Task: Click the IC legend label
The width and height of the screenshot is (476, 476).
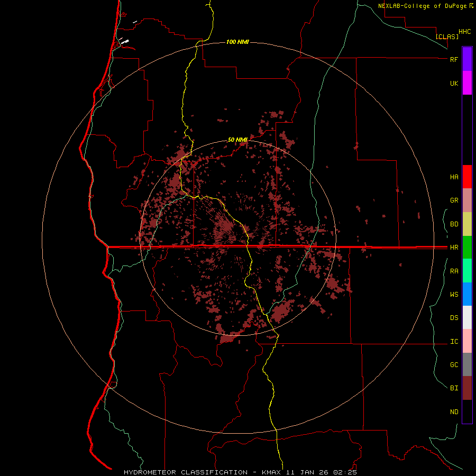Action: point(454,342)
